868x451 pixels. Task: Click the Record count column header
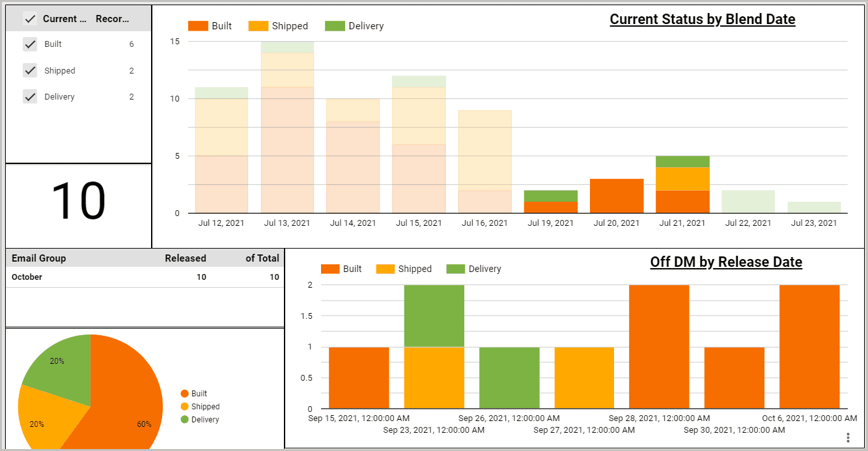click(x=113, y=19)
